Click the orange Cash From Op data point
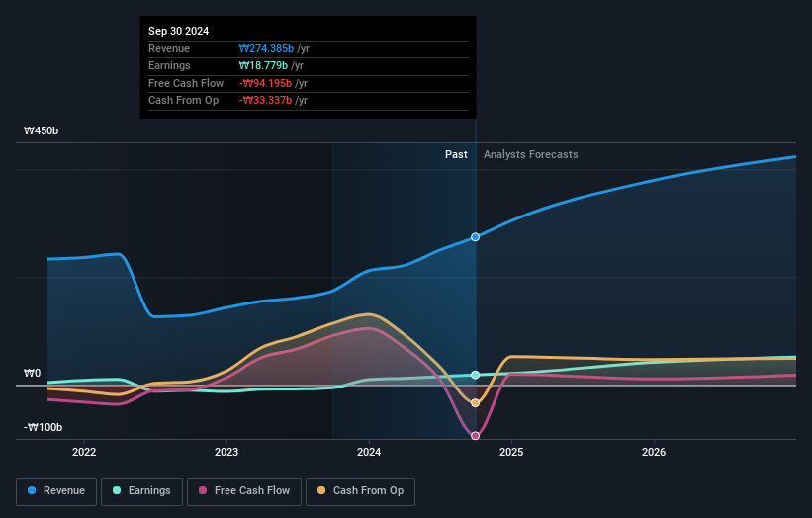Image resolution: width=812 pixels, height=518 pixels. pos(475,402)
